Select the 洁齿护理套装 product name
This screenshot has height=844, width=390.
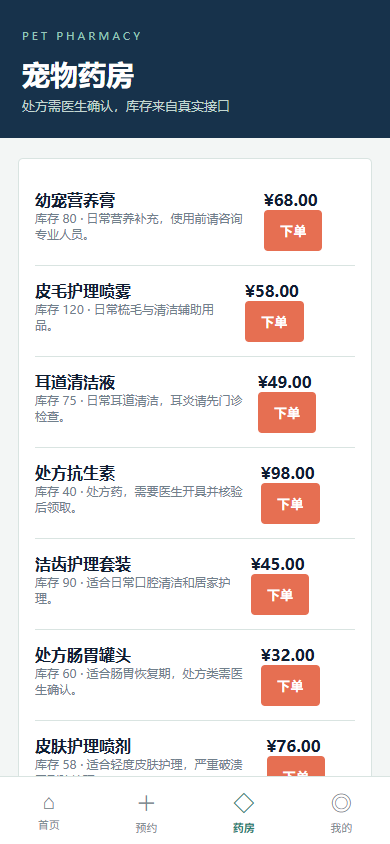point(83,564)
